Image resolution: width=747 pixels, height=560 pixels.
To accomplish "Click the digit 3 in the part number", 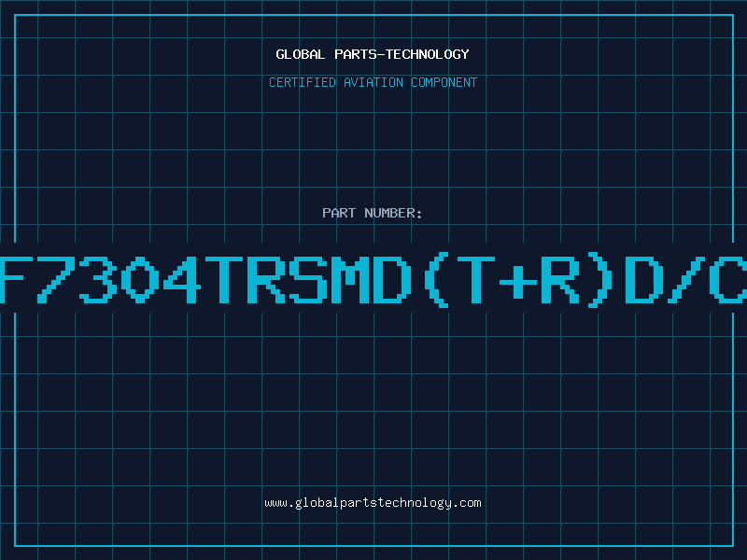I will coord(98,279).
